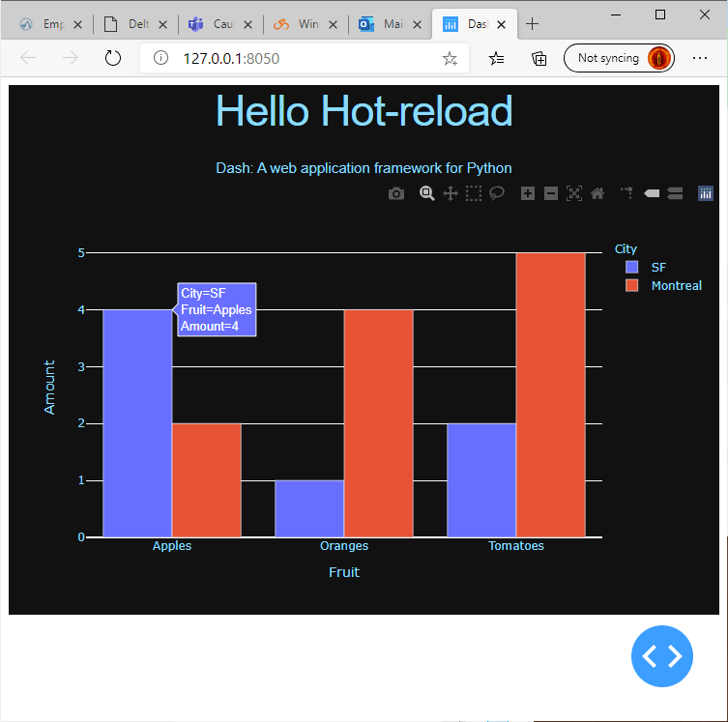Click the Autoscale icon in modebar

pos(574,193)
